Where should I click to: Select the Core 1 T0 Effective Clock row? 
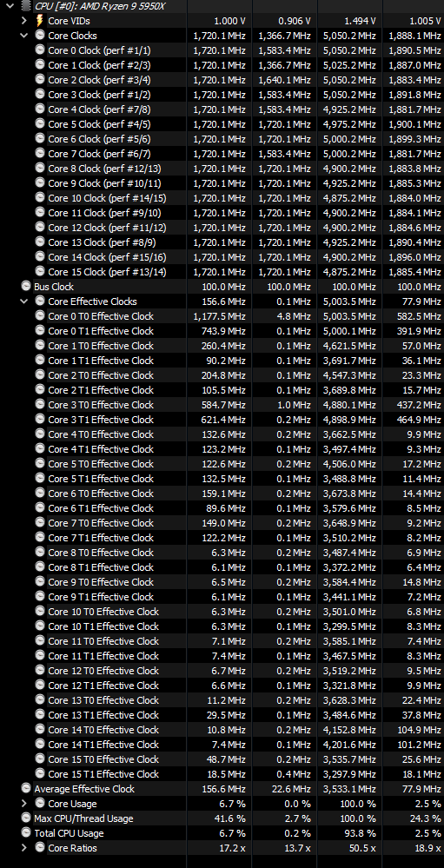pyautogui.click(x=222, y=346)
